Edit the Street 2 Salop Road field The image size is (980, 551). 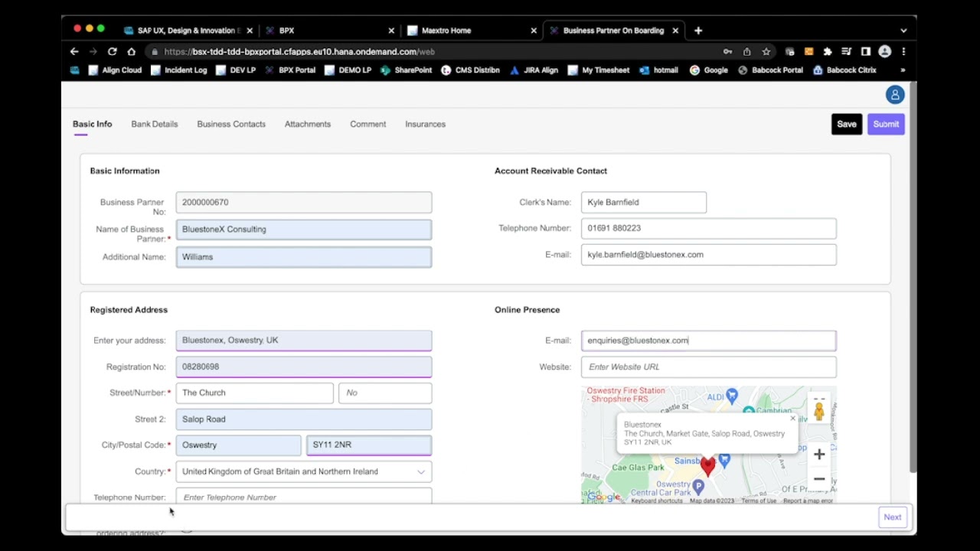tap(304, 419)
